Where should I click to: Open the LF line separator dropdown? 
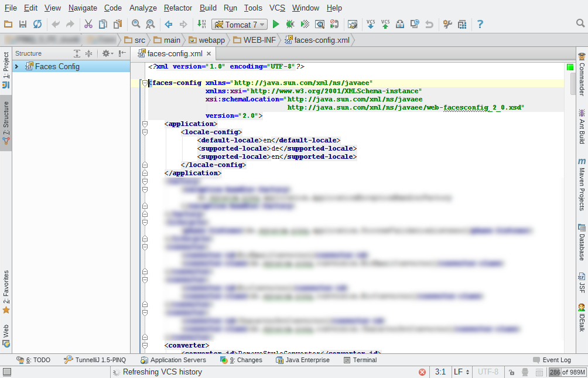(x=461, y=372)
